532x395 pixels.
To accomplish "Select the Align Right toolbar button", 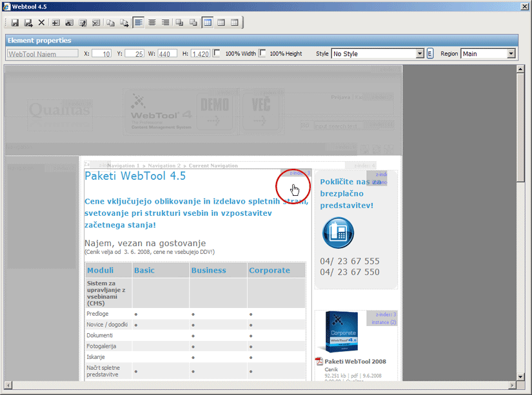I will point(166,23).
